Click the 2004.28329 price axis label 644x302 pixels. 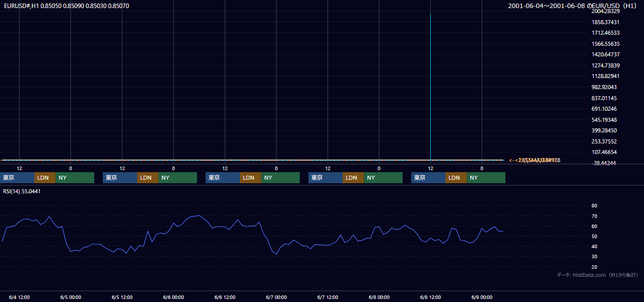coord(606,11)
